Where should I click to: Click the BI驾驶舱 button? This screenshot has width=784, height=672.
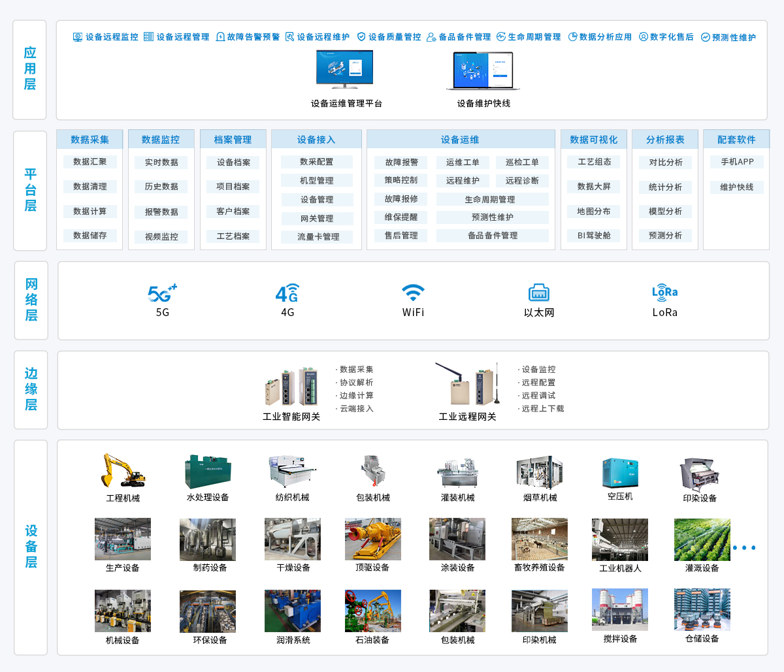click(x=594, y=236)
